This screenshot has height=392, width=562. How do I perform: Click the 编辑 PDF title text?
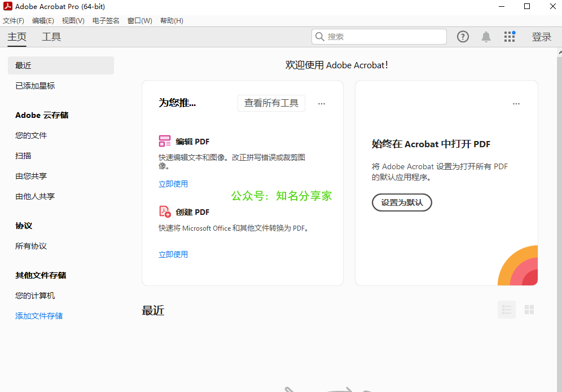(192, 142)
